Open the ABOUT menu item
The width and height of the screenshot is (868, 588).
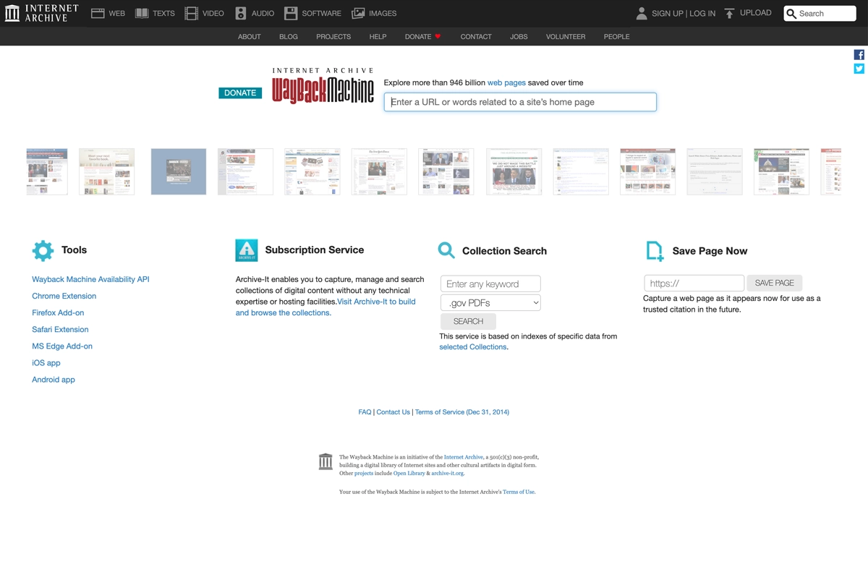(x=249, y=36)
